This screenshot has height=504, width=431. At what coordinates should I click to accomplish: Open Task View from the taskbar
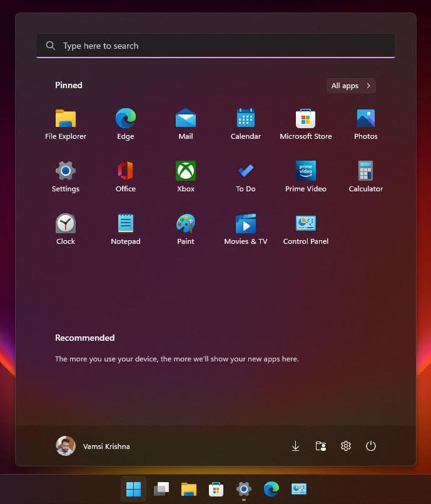[161, 489]
